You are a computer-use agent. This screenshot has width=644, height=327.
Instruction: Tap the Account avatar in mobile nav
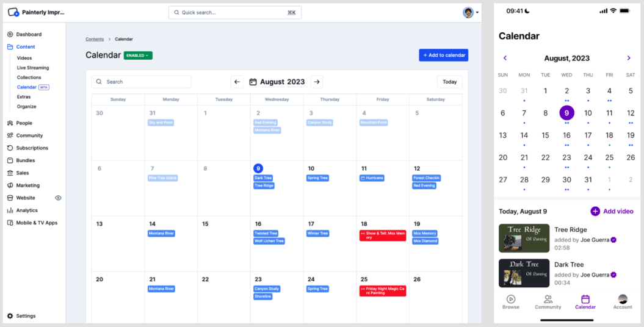tap(623, 299)
